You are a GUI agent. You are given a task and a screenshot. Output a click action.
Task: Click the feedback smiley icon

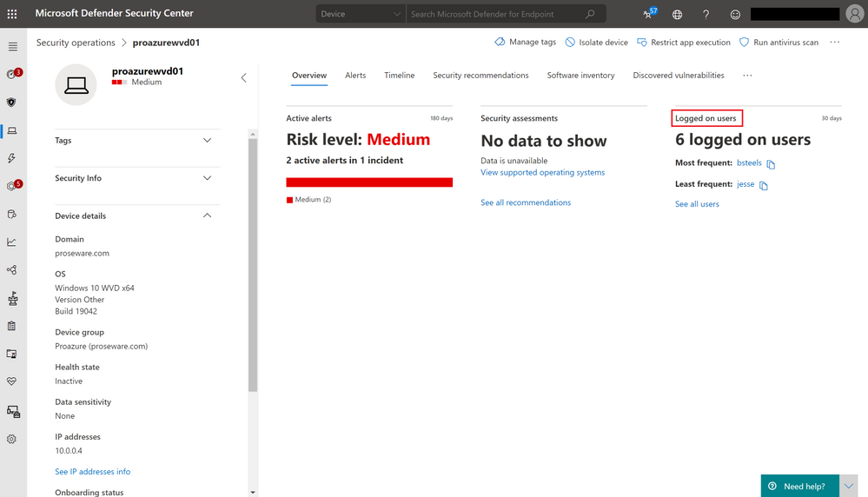coord(735,14)
